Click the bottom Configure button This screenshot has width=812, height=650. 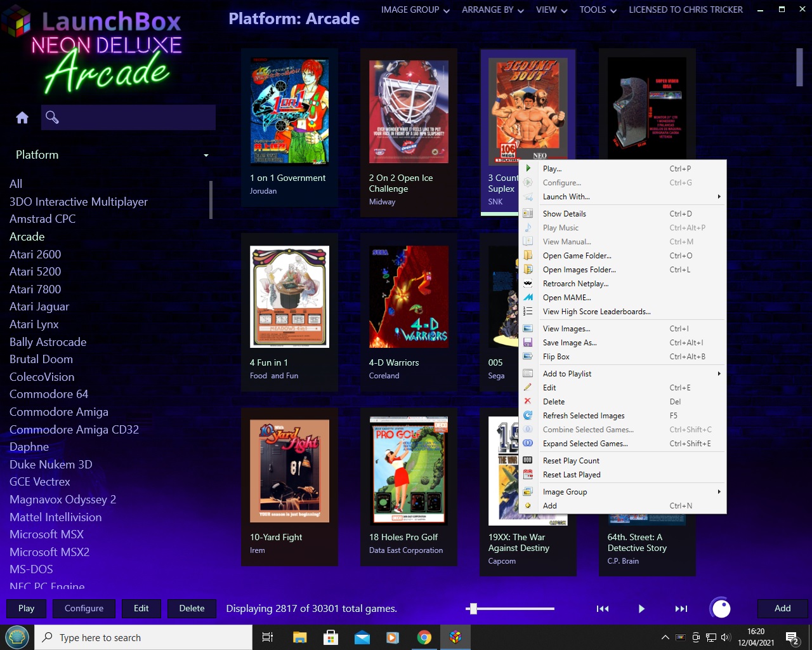coord(84,608)
